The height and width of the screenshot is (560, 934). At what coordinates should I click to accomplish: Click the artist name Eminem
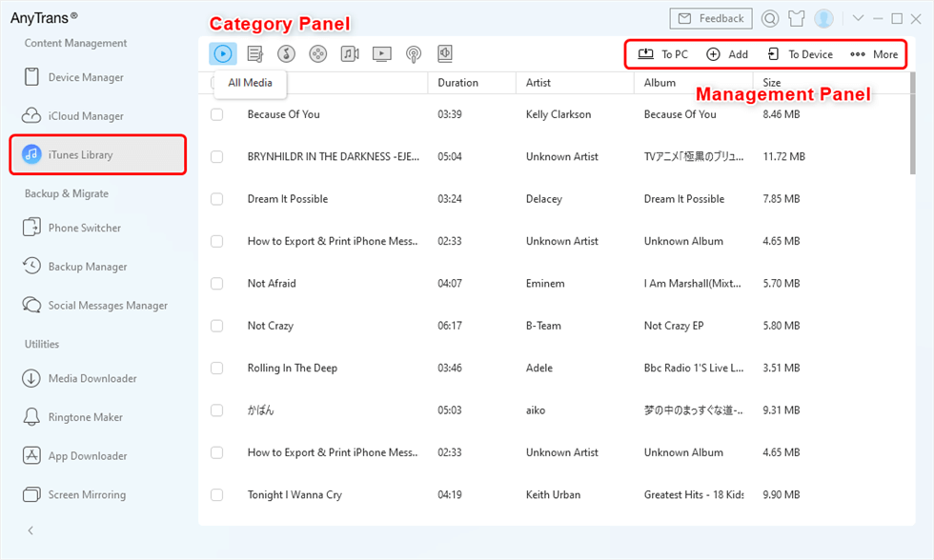tap(545, 283)
